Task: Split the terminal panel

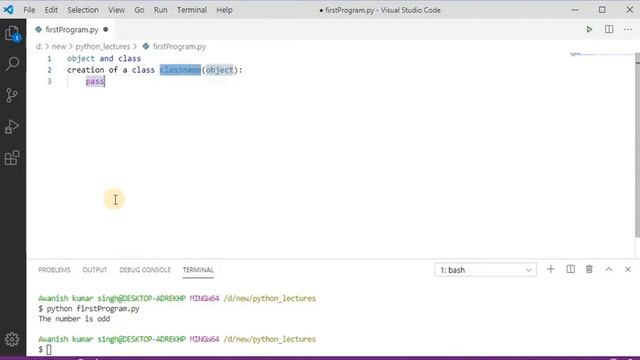Action: coord(571,269)
